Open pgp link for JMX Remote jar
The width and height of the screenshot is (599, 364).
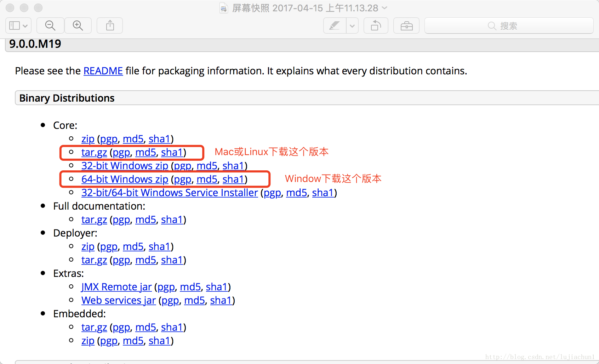point(166,287)
